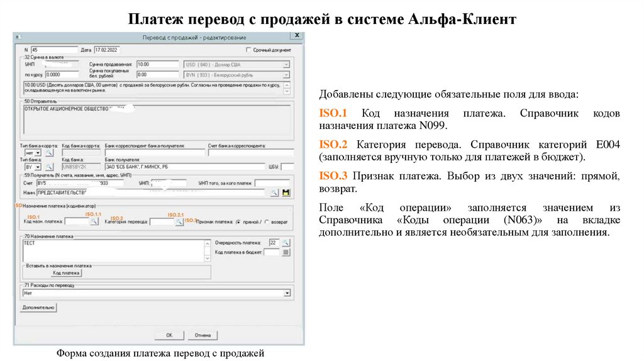Viewport: 644px width, 361px height.
Task: Open 'Тип банка' BY dropdown
Action: [x=38, y=167]
